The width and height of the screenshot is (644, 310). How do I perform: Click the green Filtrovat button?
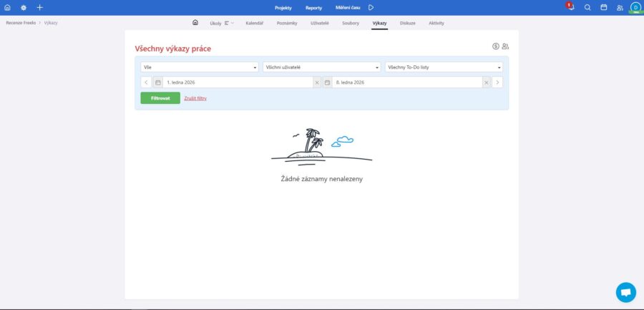(x=160, y=98)
